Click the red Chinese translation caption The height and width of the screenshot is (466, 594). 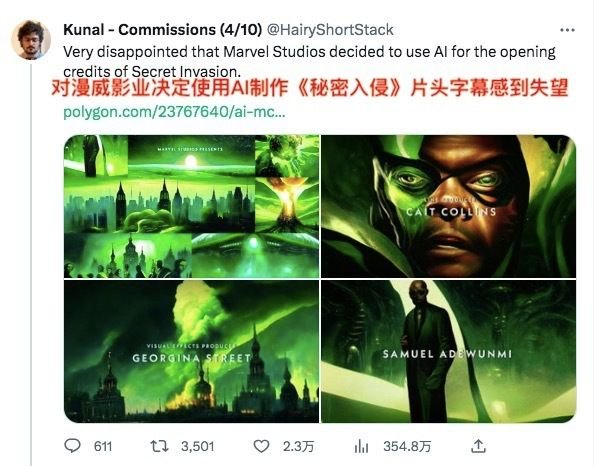[310, 89]
